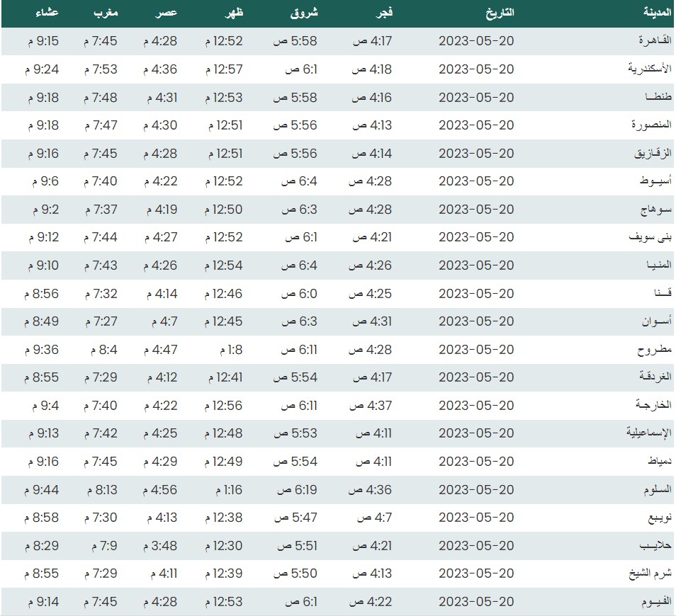Select the مغرب (Maghrib) column header
The image size is (676, 616).
pyautogui.click(x=106, y=13)
